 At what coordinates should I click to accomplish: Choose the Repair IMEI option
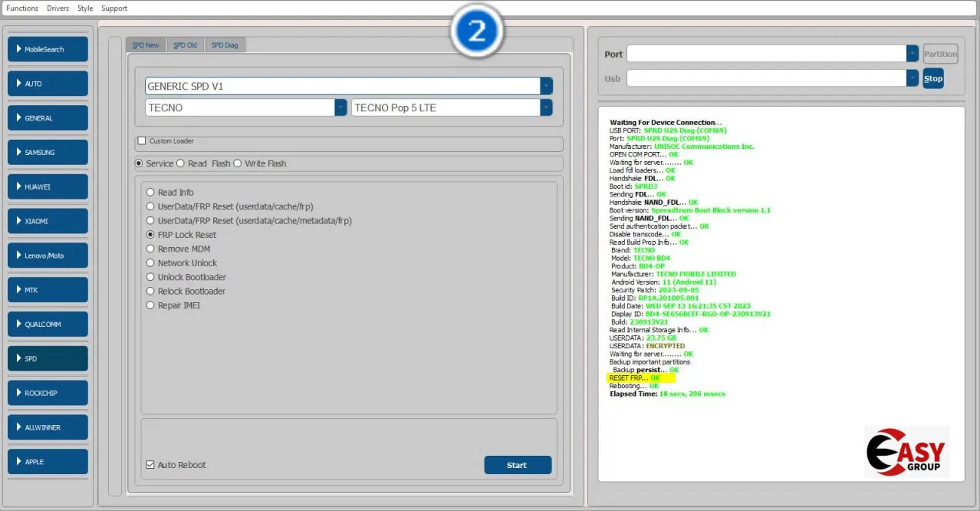[151, 305]
